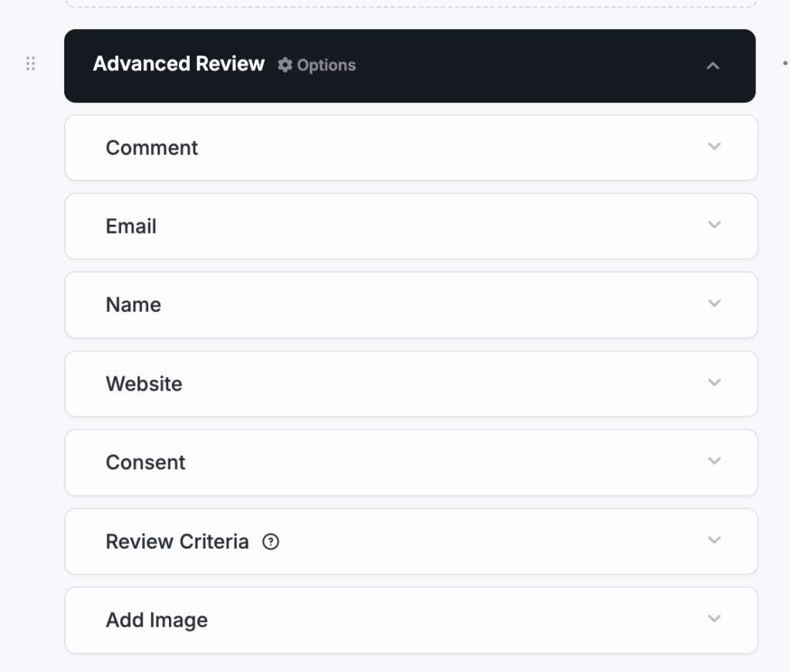
Task: Open the Add Image label
Action: (x=157, y=620)
